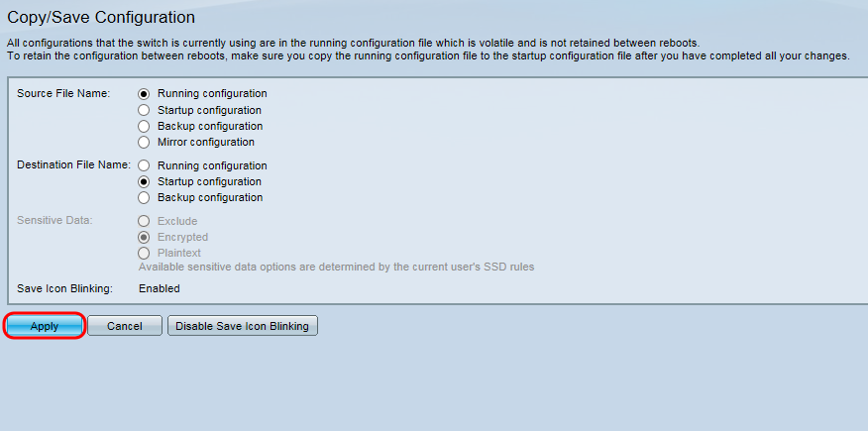
Task: Click Disable Save Icon Blinking button
Action: pos(243,326)
